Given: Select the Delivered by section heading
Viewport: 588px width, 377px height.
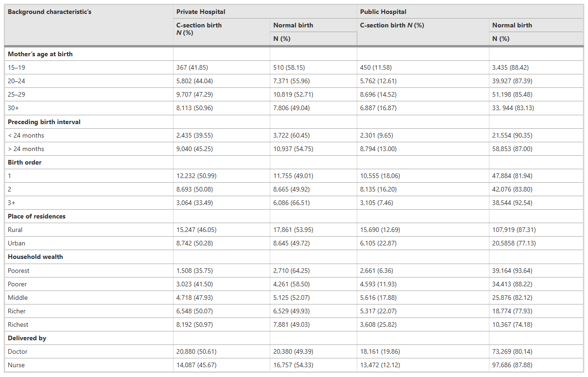Looking at the screenshot, I should (27, 338).
